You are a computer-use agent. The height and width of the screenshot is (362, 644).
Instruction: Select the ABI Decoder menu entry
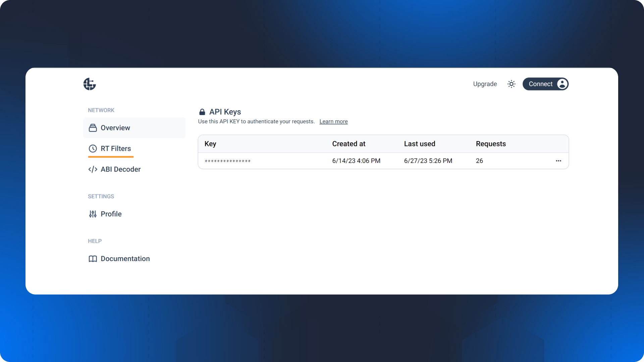pos(120,169)
